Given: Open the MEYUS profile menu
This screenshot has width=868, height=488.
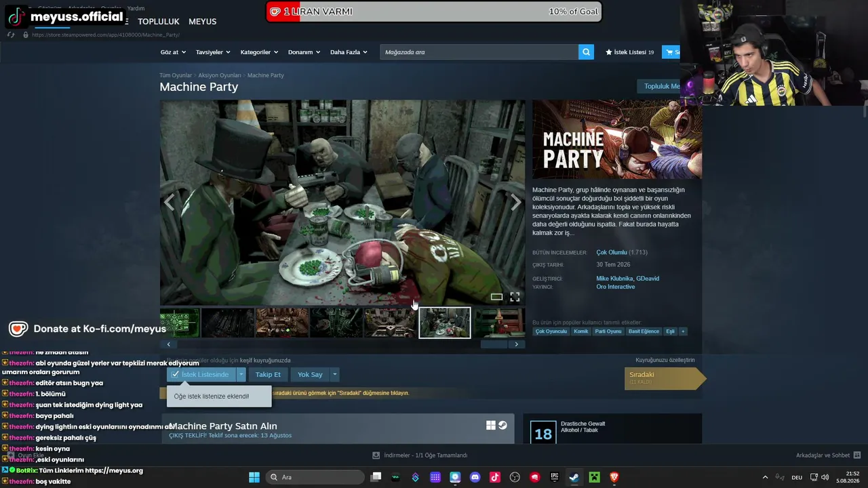Looking at the screenshot, I should click(x=202, y=22).
